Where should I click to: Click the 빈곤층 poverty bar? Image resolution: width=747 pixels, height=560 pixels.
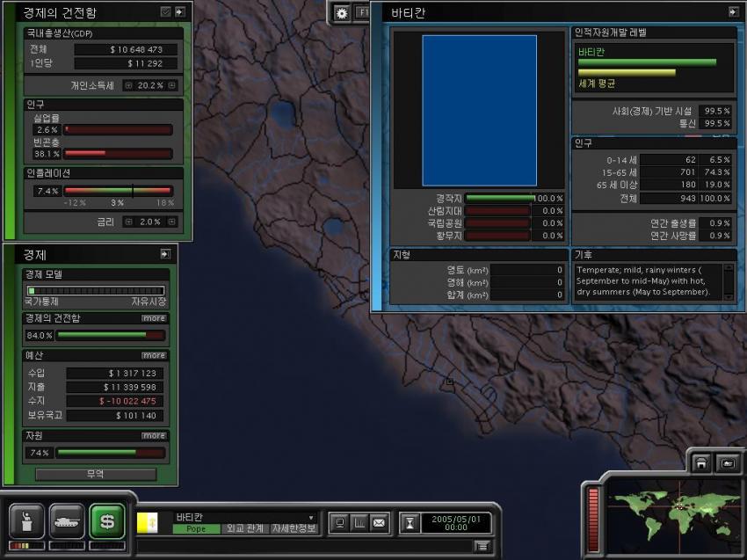(x=118, y=154)
